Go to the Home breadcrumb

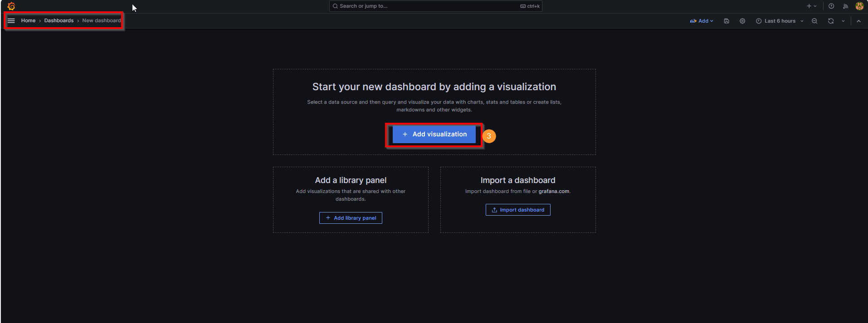pyautogui.click(x=28, y=21)
